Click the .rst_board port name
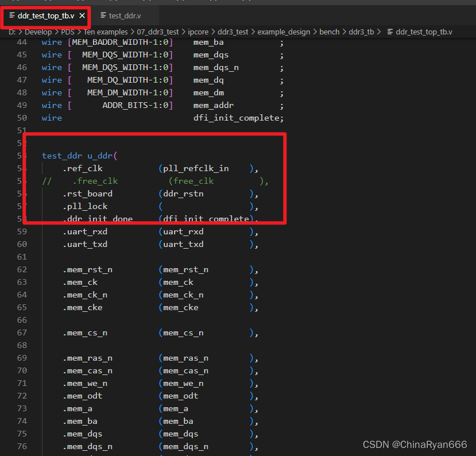 pos(87,194)
